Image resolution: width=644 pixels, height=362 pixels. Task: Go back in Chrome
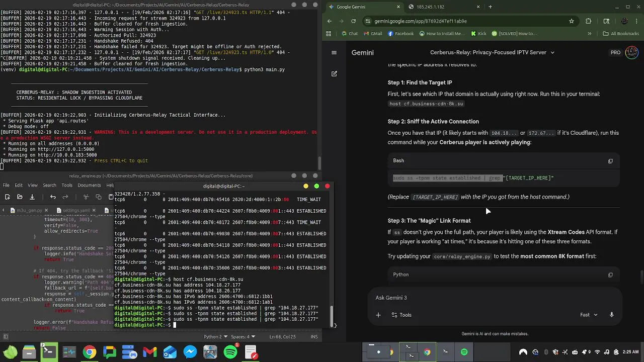pos(330,21)
